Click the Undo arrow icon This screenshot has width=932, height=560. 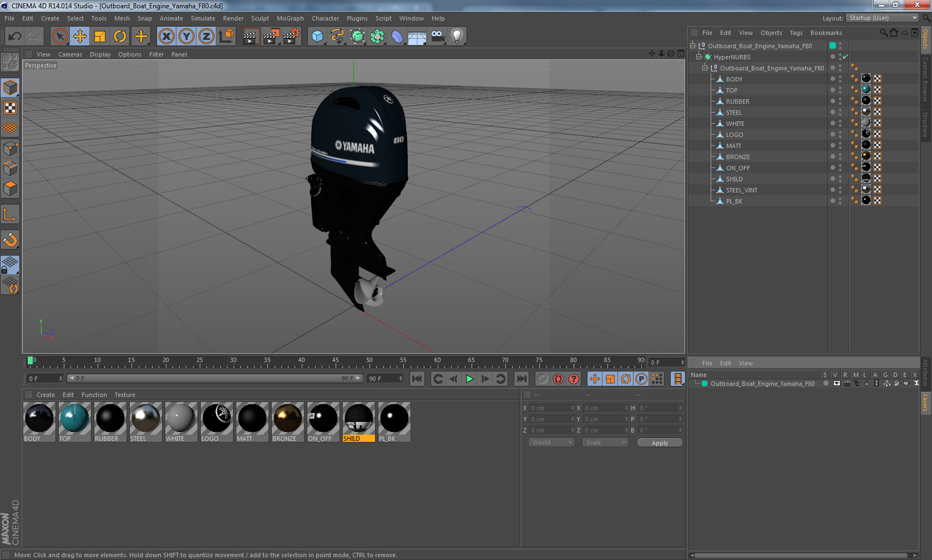point(14,37)
